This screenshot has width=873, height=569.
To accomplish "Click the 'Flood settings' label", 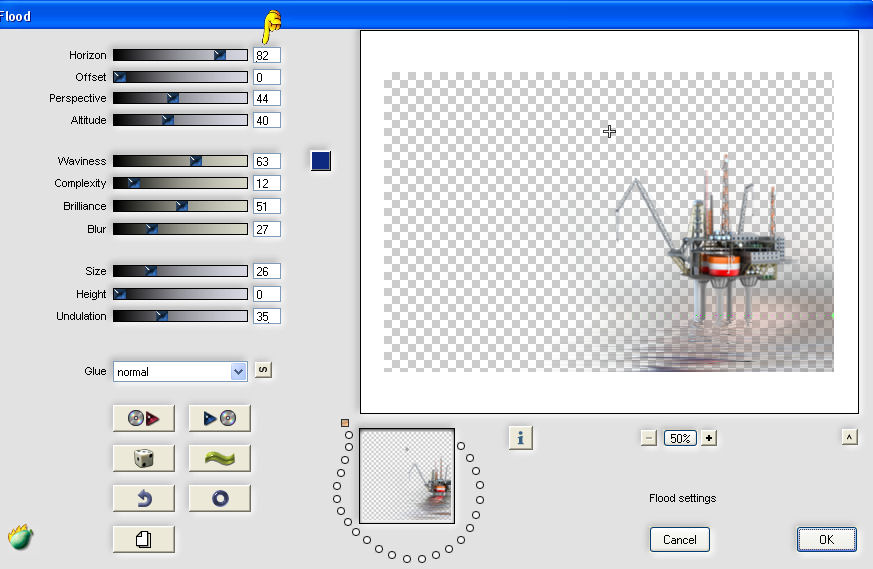I will (x=683, y=498).
